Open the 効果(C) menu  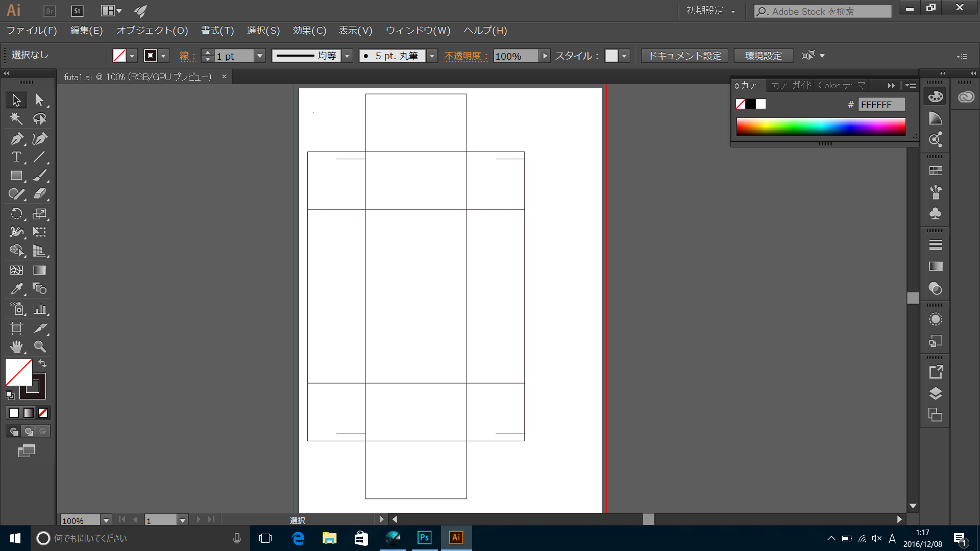(309, 31)
